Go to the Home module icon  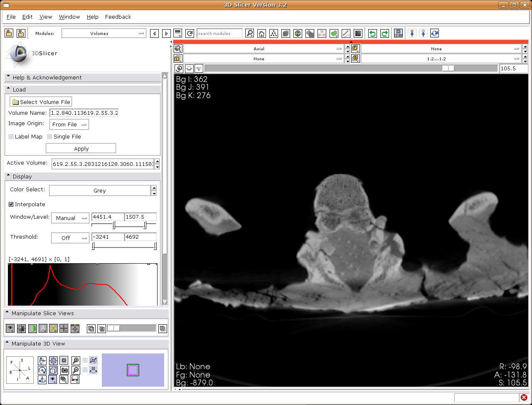click(261, 33)
